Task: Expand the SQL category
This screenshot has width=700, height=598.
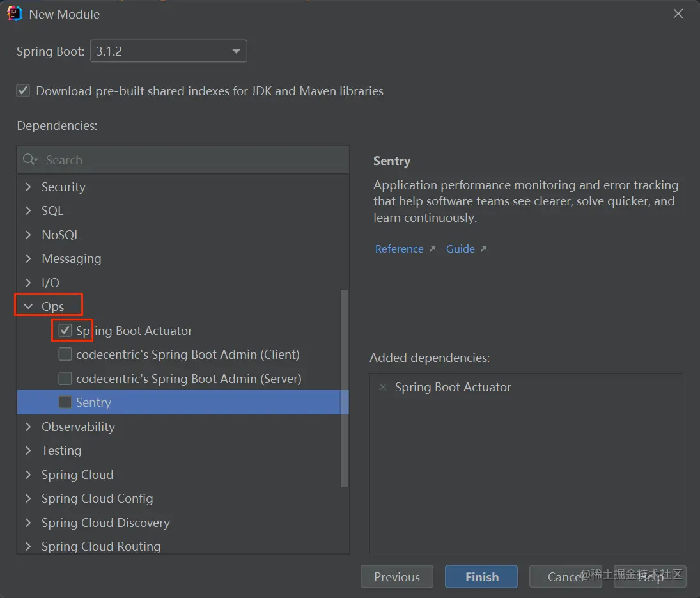Action: coord(29,210)
